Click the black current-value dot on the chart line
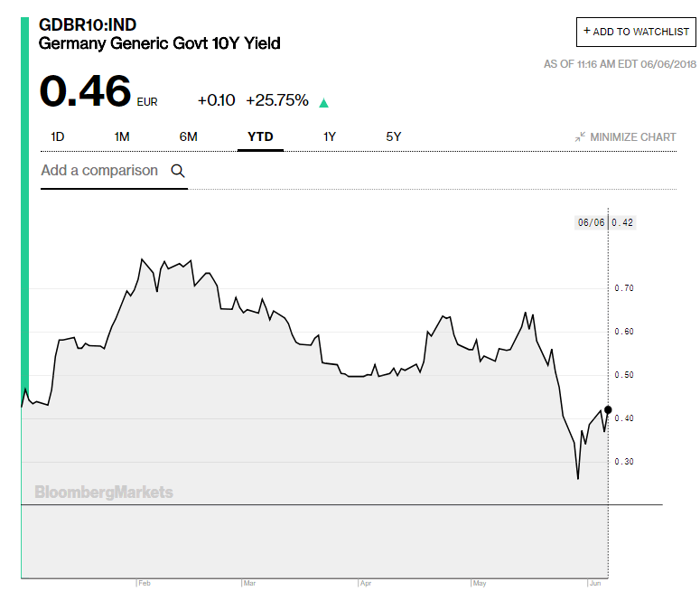 coord(608,409)
